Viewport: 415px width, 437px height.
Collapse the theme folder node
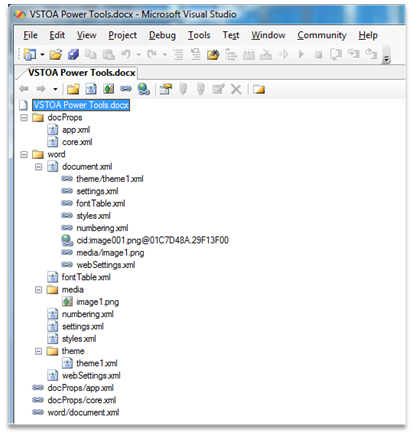39,351
